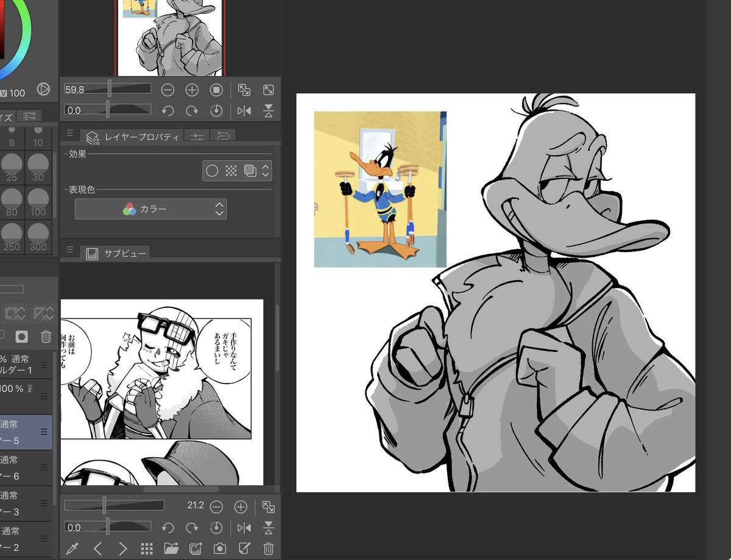
Task: Zoom out in Sub View
Action: 216,506
